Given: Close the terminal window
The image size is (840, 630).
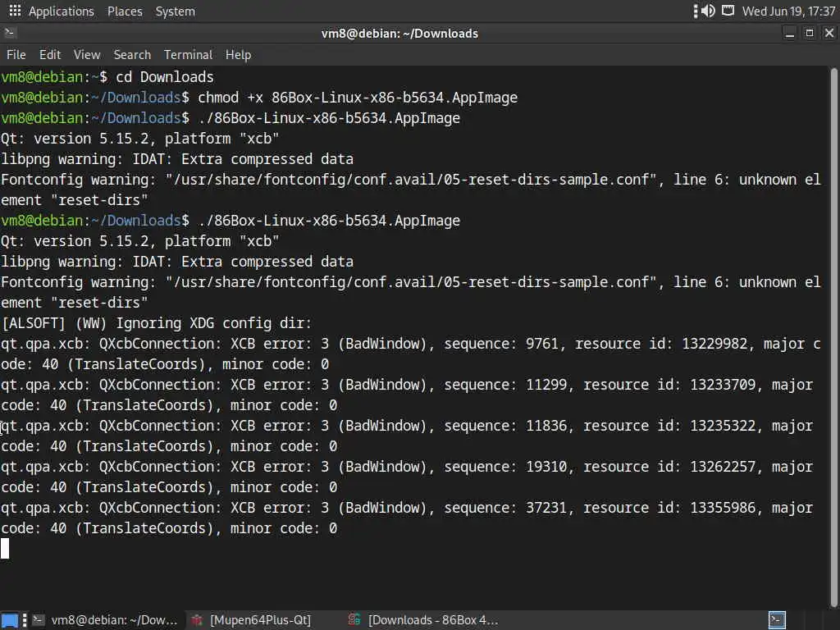Looking at the screenshot, I should 829,33.
